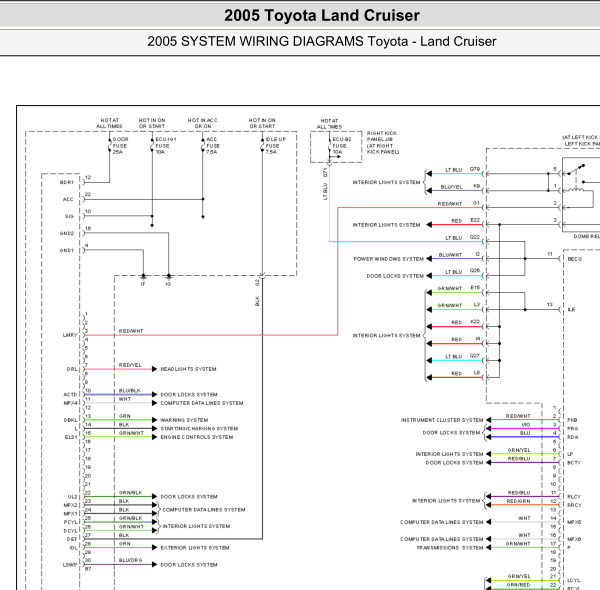The height and width of the screenshot is (590, 600).
Task: Click the 'LMRY' pin label
Action: (70, 335)
